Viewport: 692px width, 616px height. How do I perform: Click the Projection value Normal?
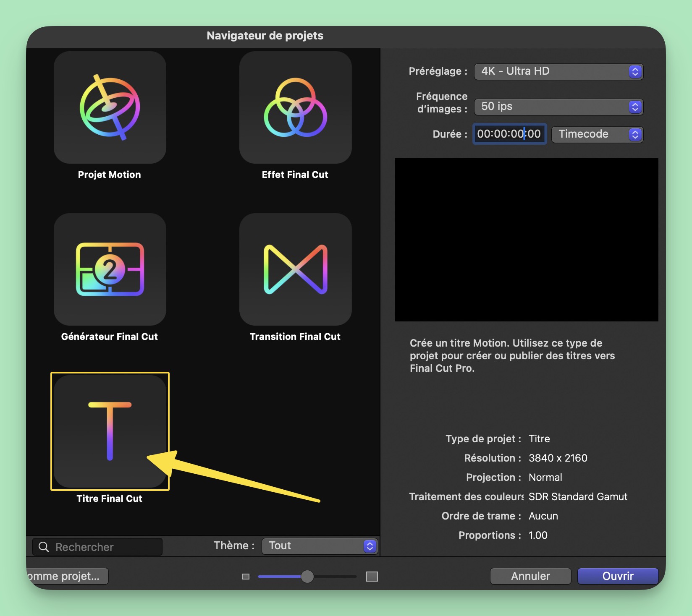[545, 478]
